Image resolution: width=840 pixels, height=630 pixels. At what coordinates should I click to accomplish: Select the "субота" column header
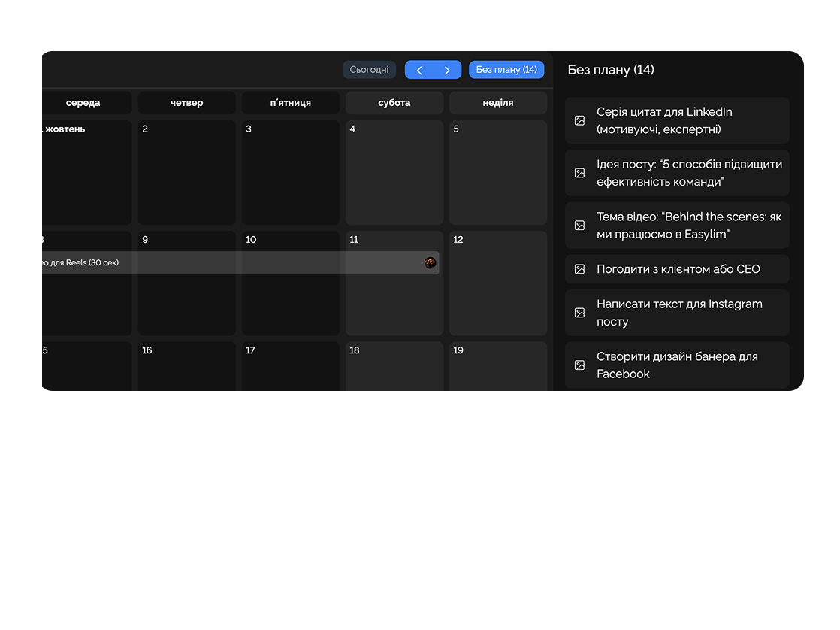tap(394, 103)
